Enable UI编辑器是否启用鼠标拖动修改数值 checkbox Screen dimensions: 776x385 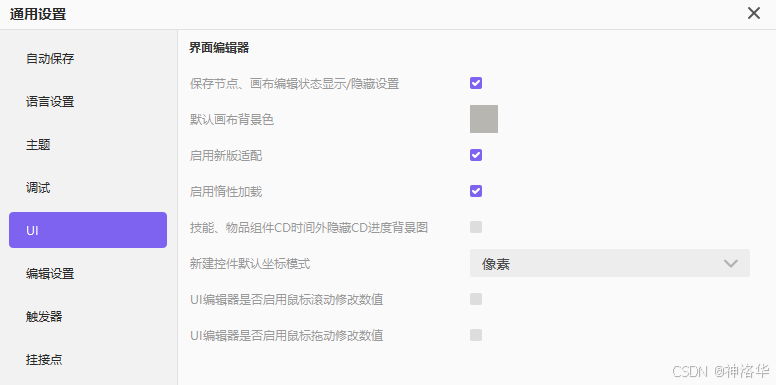476,335
